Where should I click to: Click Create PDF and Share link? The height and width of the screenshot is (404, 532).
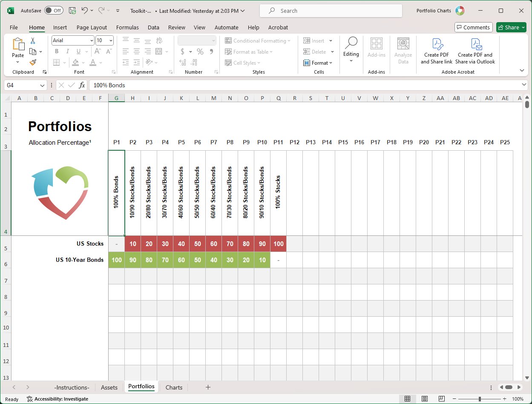click(437, 52)
